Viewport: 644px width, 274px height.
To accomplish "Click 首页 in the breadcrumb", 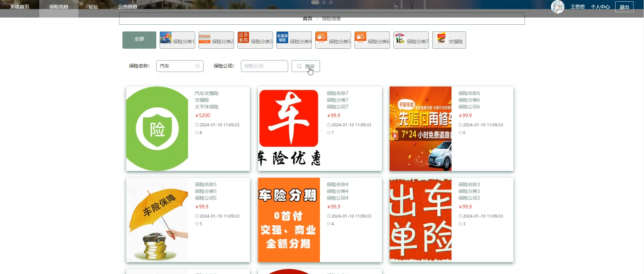I will click(307, 19).
